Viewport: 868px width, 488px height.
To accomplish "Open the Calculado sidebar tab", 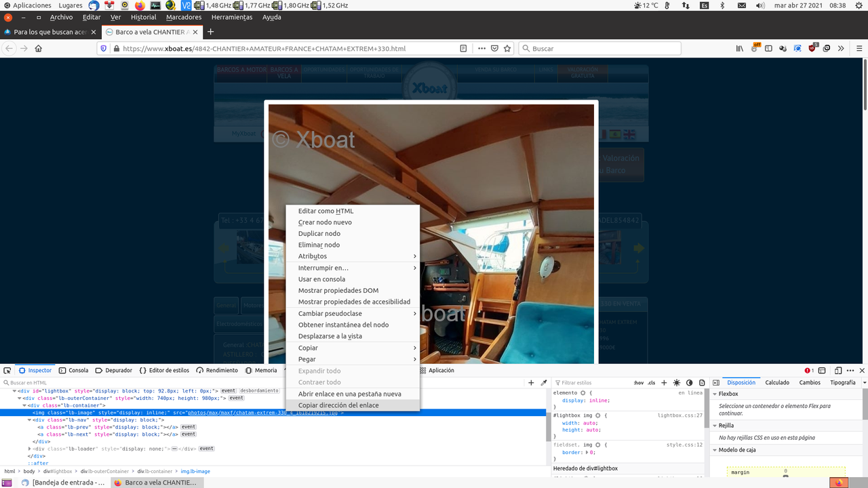I will pyautogui.click(x=777, y=383).
